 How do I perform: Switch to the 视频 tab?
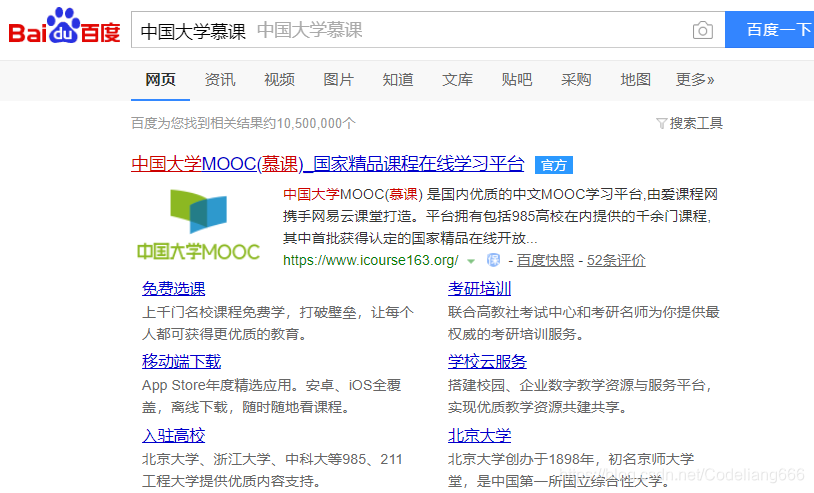279,79
